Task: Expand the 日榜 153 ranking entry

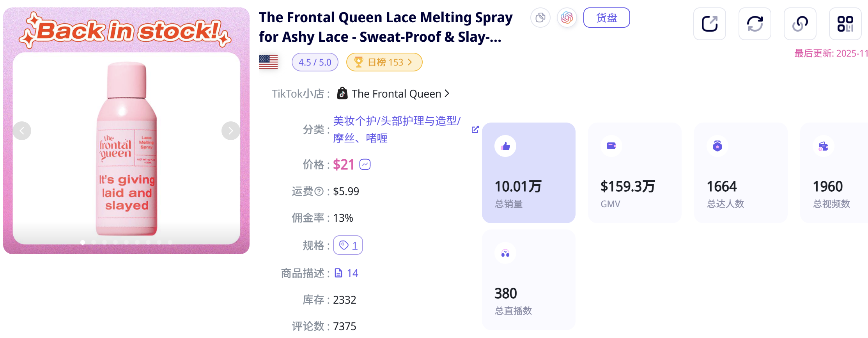Action: coord(384,62)
